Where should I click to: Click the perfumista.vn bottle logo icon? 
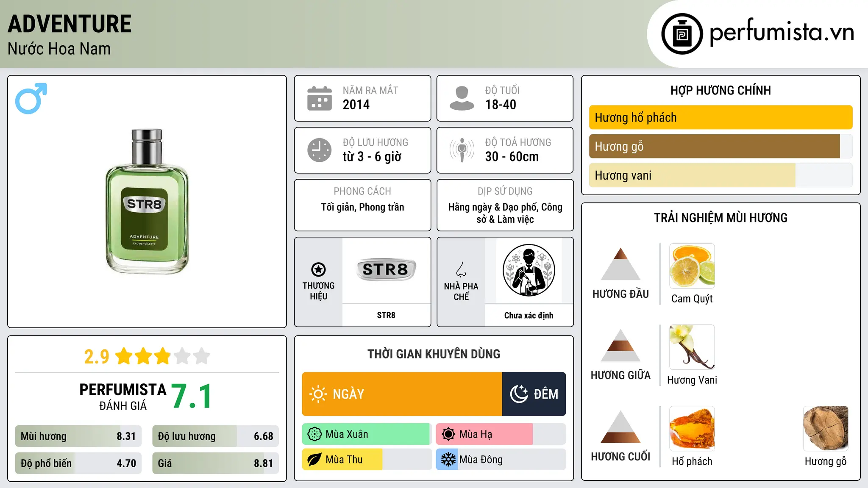682,34
